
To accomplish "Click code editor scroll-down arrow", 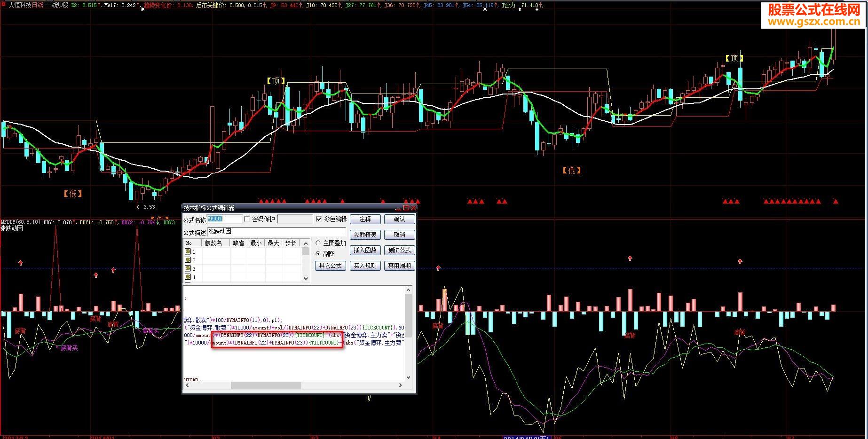I will [408, 377].
